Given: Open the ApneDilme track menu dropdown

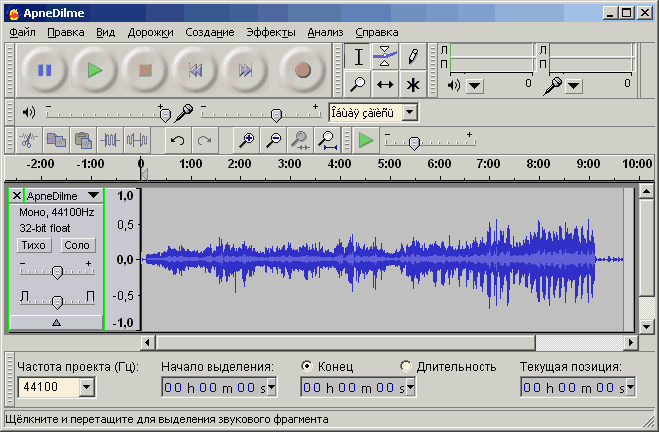Looking at the screenshot, I should (93, 195).
